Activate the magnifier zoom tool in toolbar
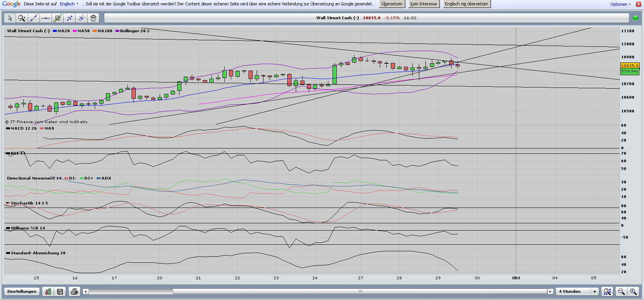Image resolution: width=644 pixels, height=300 pixels. (x=22, y=18)
